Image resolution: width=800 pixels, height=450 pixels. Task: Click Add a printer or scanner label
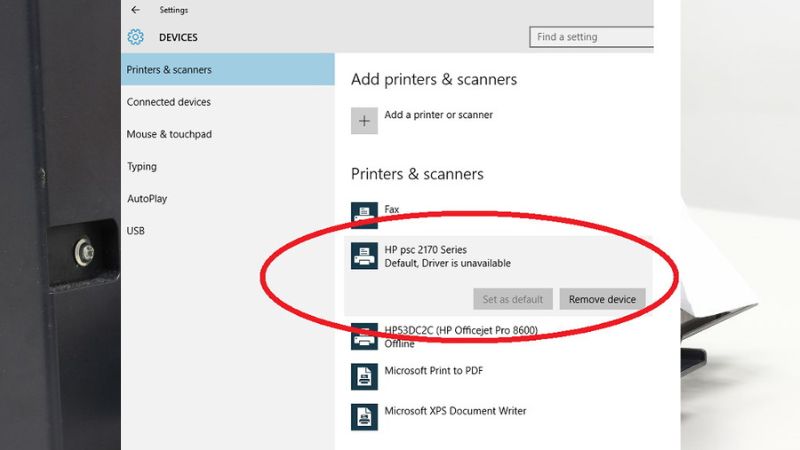click(438, 115)
